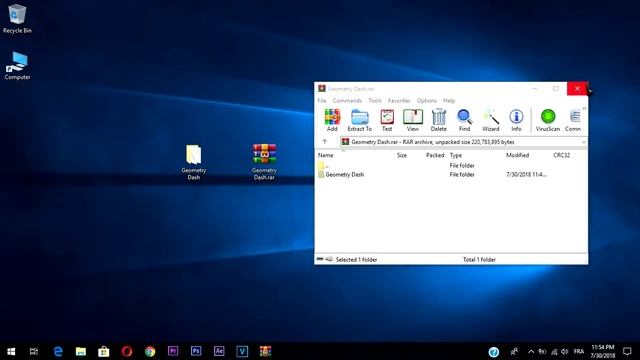
Task: Open the File menu
Action: point(322,100)
